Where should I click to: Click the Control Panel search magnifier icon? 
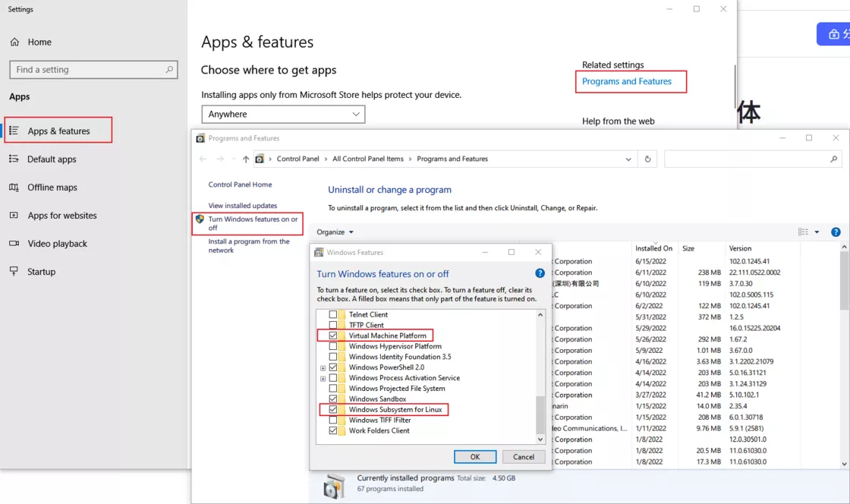coord(834,159)
